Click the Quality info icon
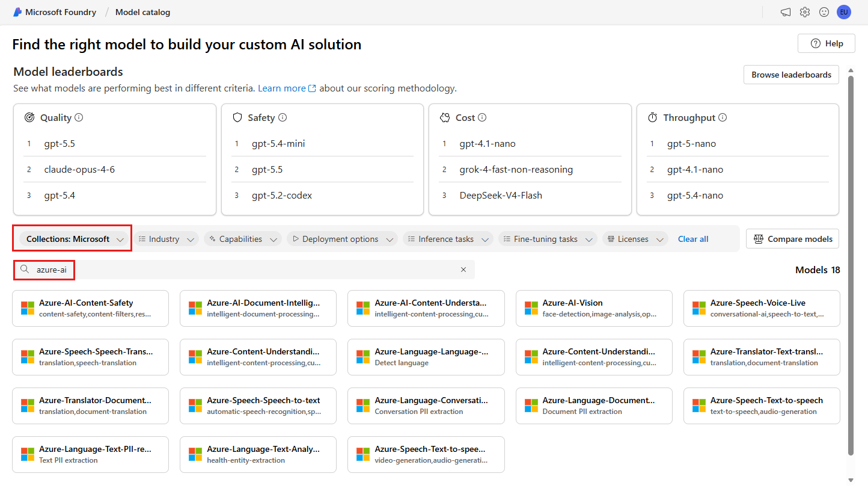The width and height of the screenshot is (868, 491). click(79, 118)
